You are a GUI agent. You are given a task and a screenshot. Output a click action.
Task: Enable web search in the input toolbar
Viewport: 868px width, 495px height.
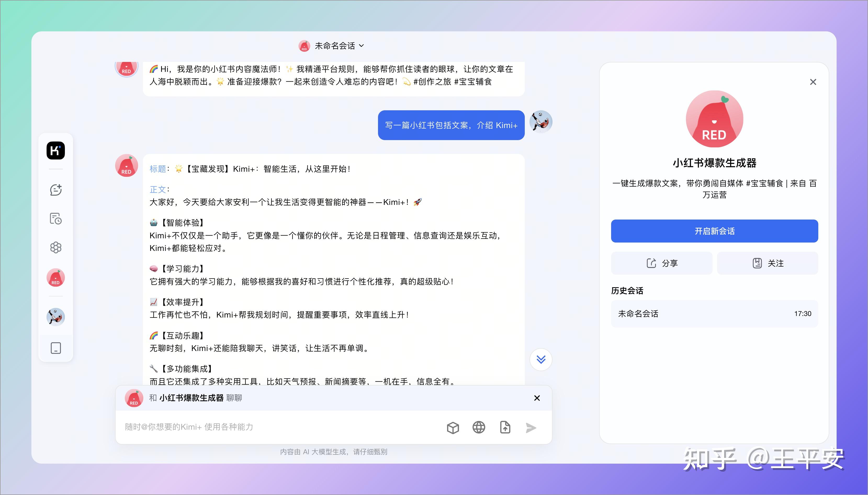point(479,427)
